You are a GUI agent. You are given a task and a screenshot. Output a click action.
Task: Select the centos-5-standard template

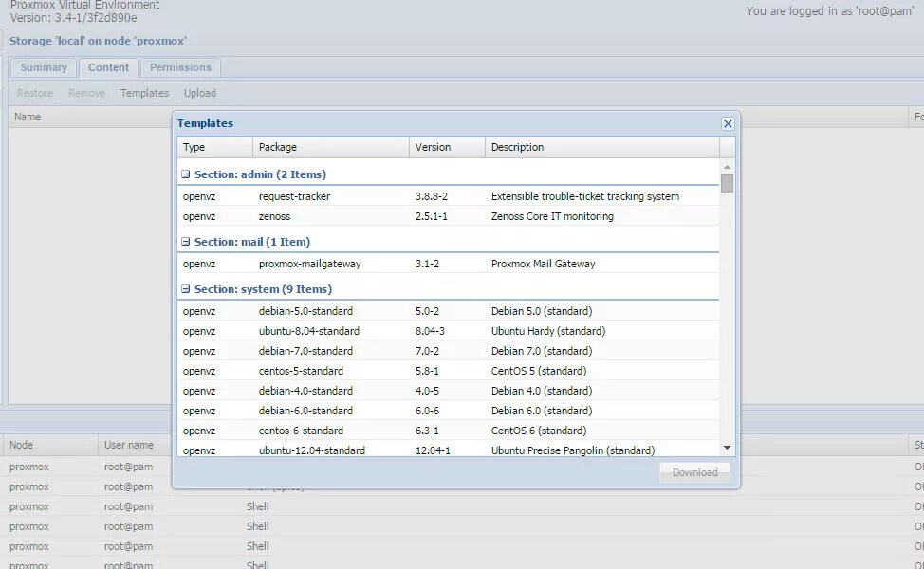tap(448, 371)
